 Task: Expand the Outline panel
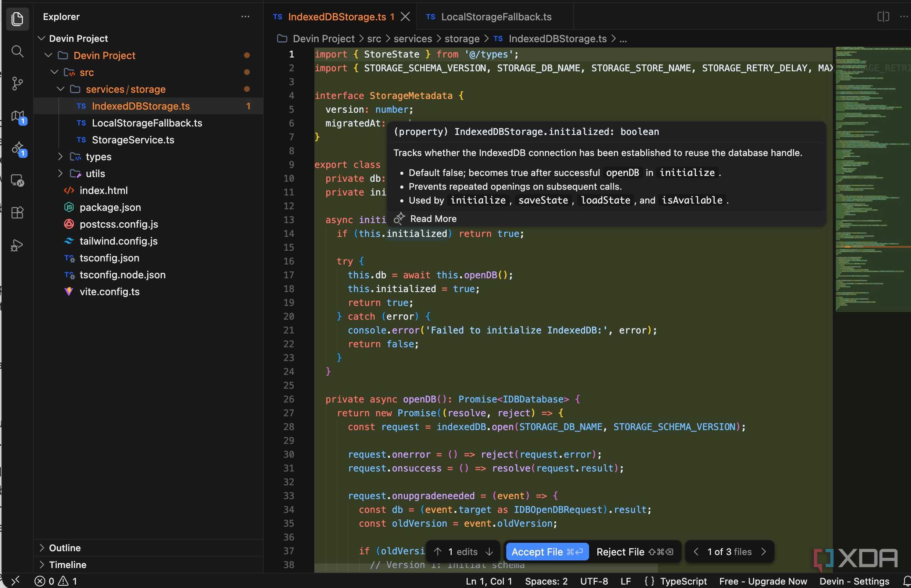click(x=148, y=548)
